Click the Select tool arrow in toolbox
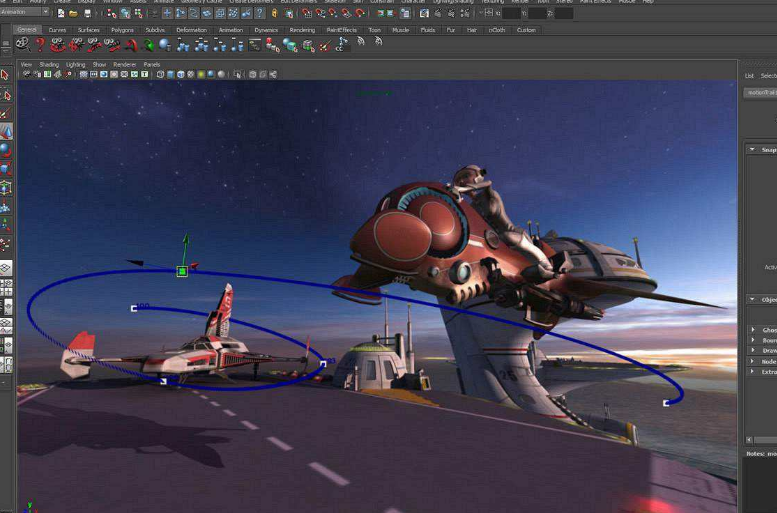 pyautogui.click(x=5, y=75)
